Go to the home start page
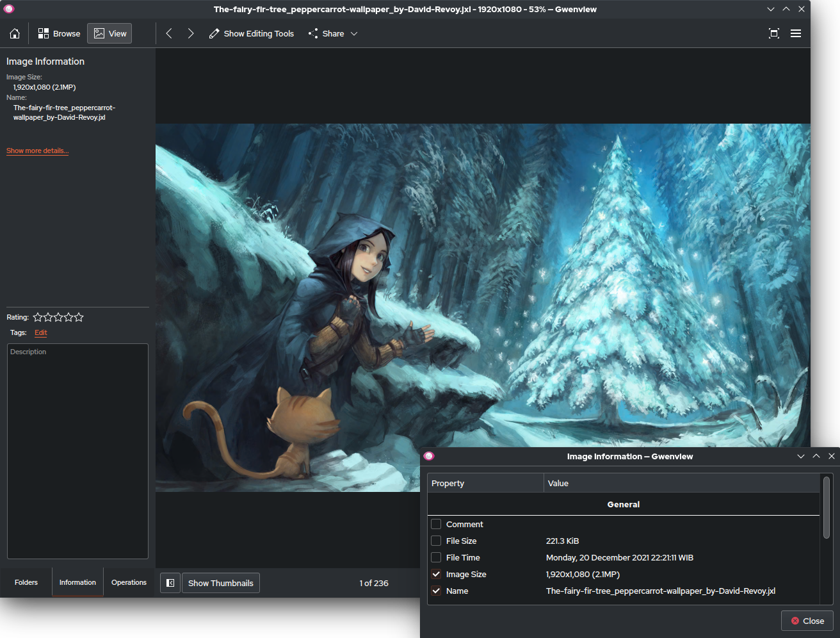Screen dimensions: 840x638 click(15, 33)
